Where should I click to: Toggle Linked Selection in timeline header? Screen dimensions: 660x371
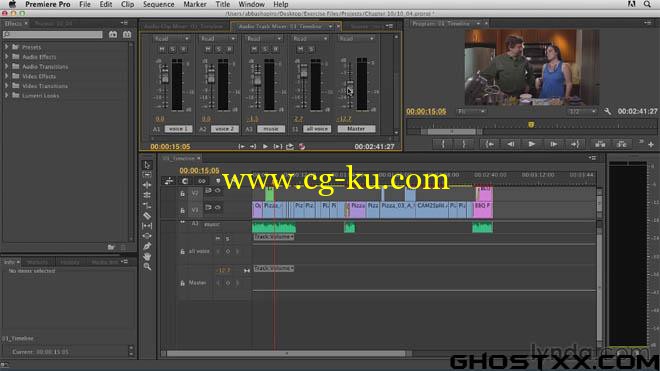pyautogui.click(x=202, y=181)
